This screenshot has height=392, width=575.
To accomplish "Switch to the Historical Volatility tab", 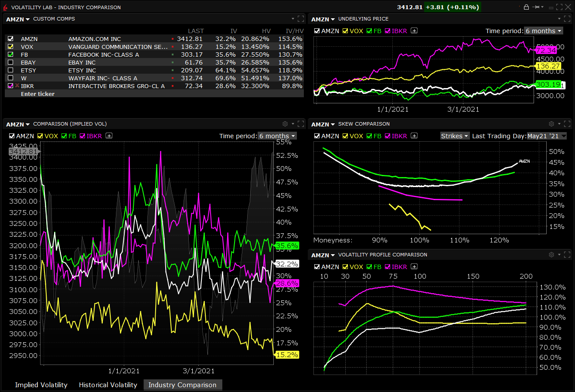I will coord(108,385).
